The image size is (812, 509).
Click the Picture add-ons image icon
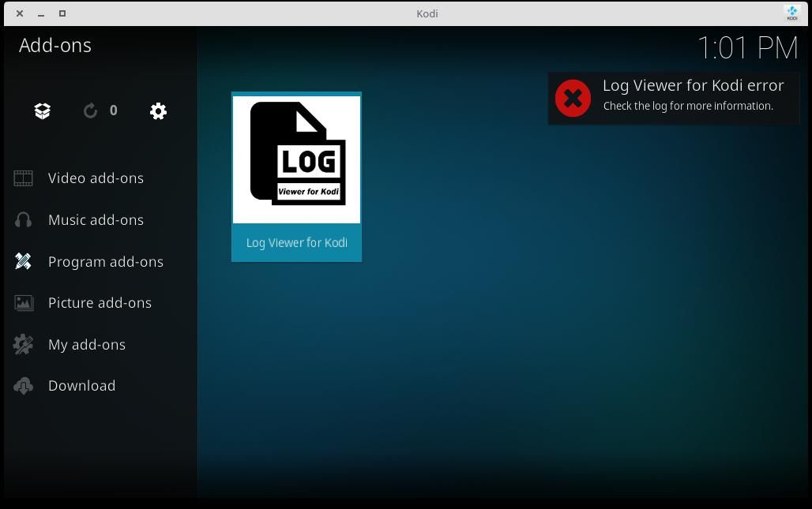pos(23,302)
